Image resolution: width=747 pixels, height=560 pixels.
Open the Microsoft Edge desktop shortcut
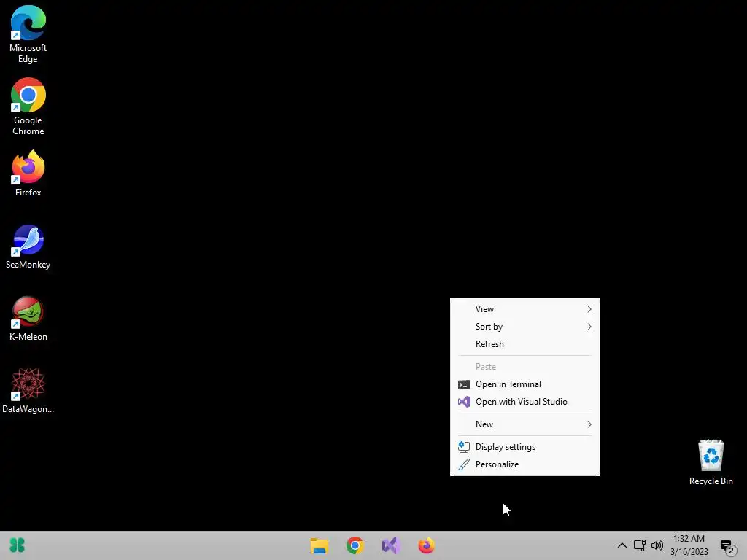(x=28, y=34)
